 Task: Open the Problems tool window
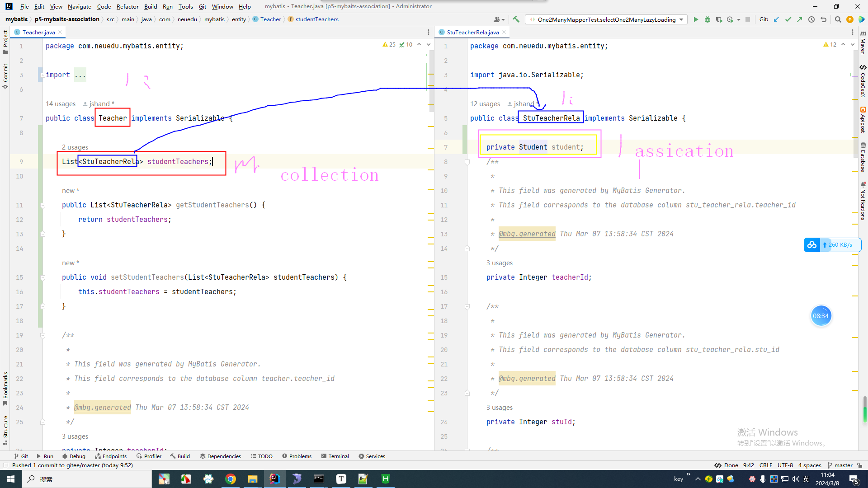point(297,456)
